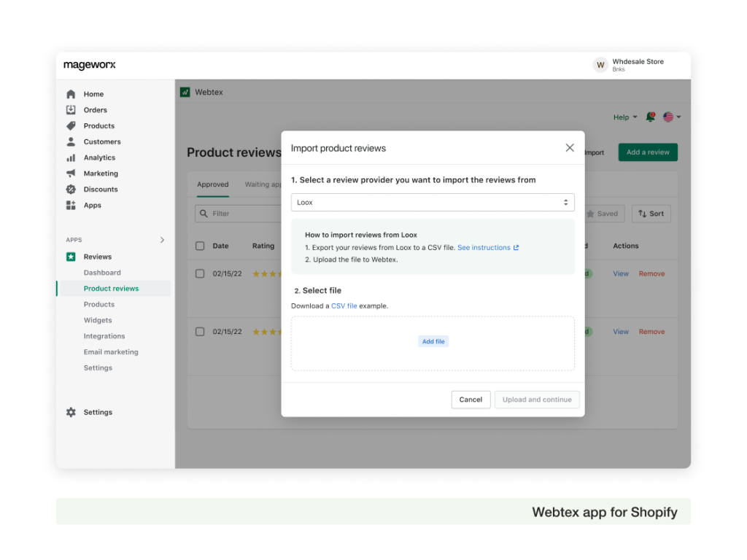This screenshot has width=747, height=560.
Task: Open the notifications bell
Action: pos(650,117)
